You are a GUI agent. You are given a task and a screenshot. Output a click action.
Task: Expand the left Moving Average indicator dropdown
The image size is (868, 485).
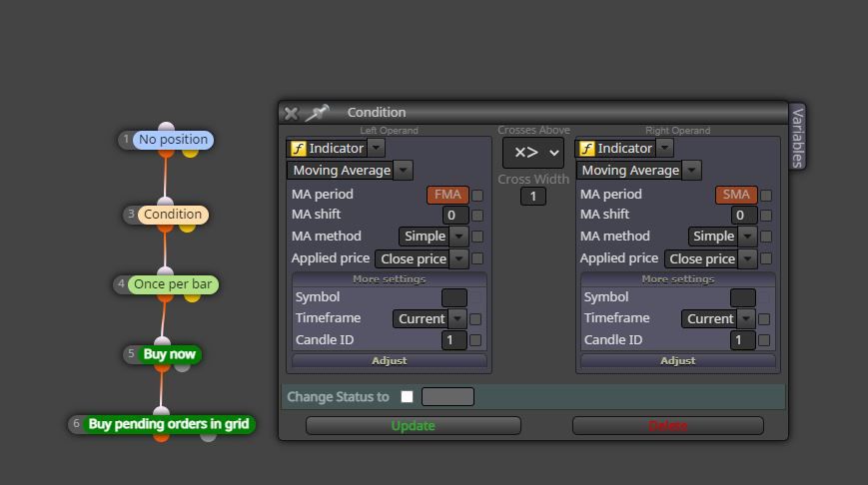(405, 171)
